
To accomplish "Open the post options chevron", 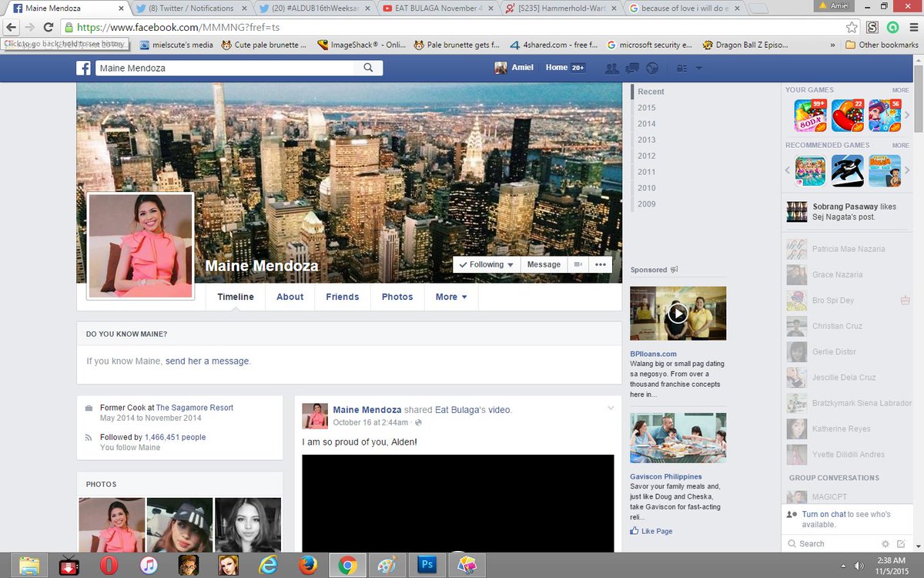I will tap(611, 408).
